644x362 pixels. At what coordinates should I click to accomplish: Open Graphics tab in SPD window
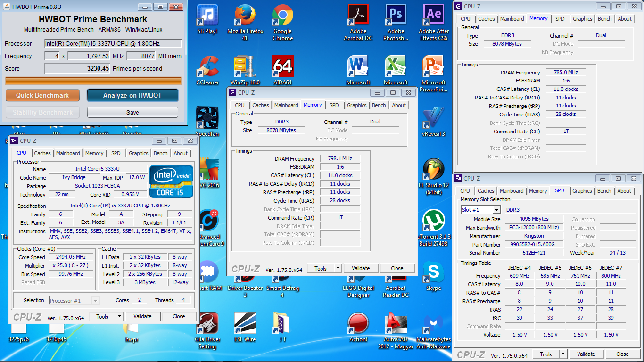(x=582, y=191)
